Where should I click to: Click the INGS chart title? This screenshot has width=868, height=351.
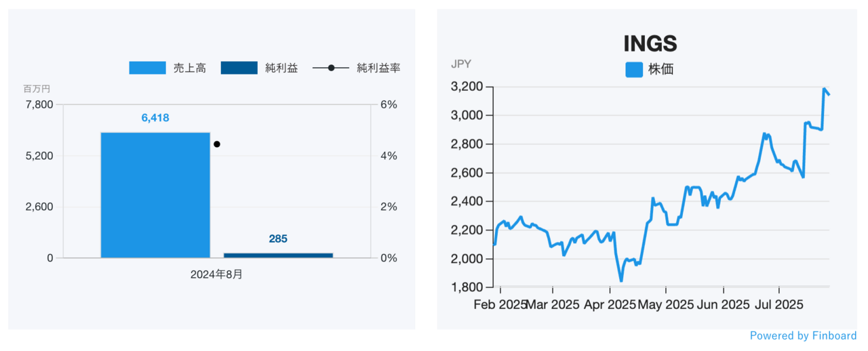point(650,43)
